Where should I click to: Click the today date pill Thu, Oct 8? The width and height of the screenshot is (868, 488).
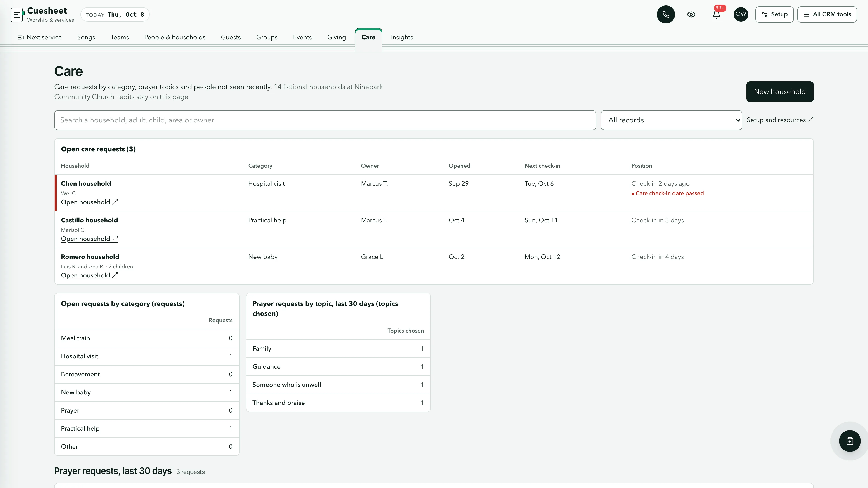tap(115, 14)
